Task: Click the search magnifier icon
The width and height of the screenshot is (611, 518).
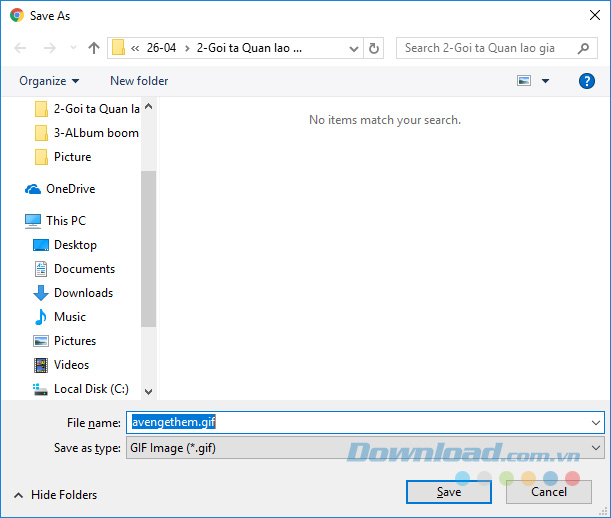Action: [x=584, y=48]
